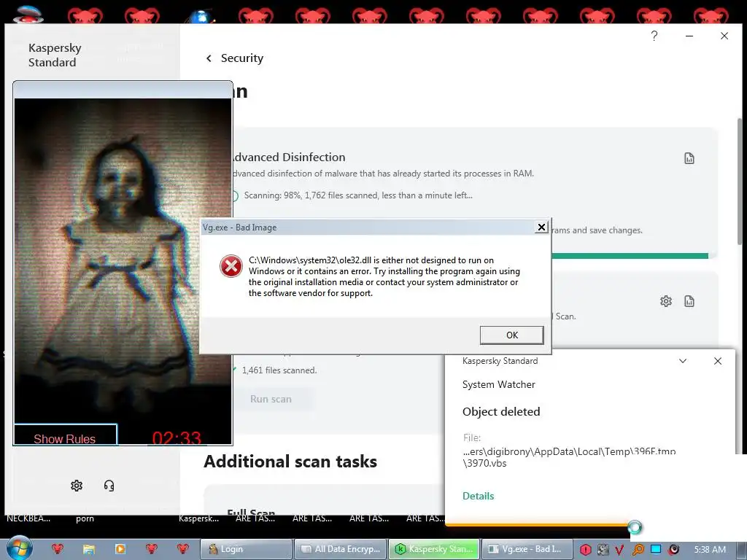Open Kaspersky settings gear in sidebar
747x560 pixels.
77,485
